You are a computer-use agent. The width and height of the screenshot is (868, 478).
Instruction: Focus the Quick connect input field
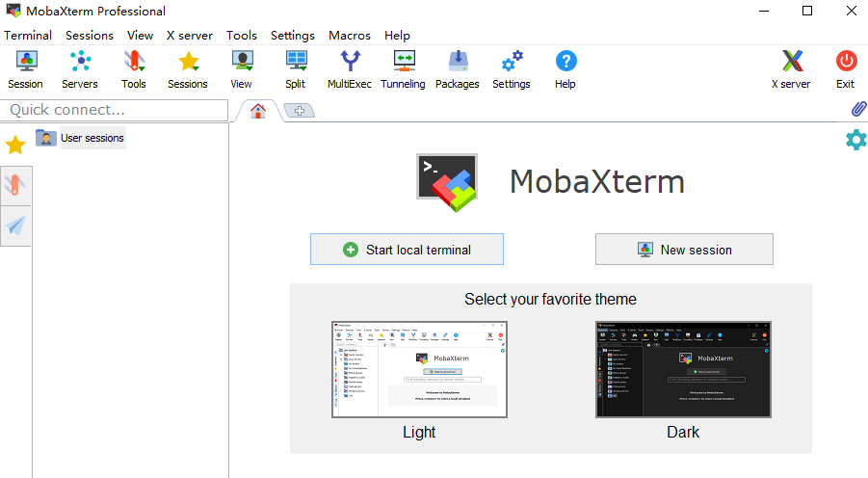coord(114,110)
